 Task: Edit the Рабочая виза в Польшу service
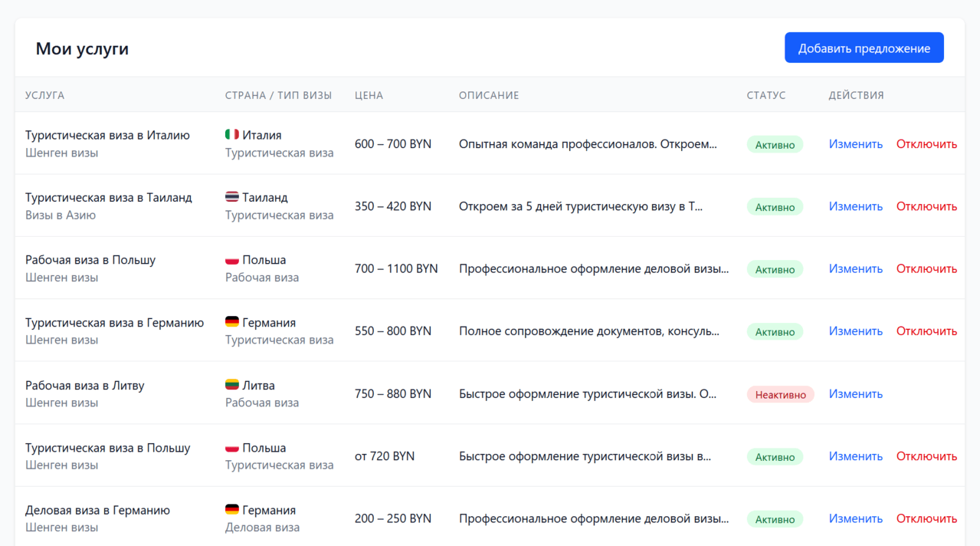click(x=856, y=268)
